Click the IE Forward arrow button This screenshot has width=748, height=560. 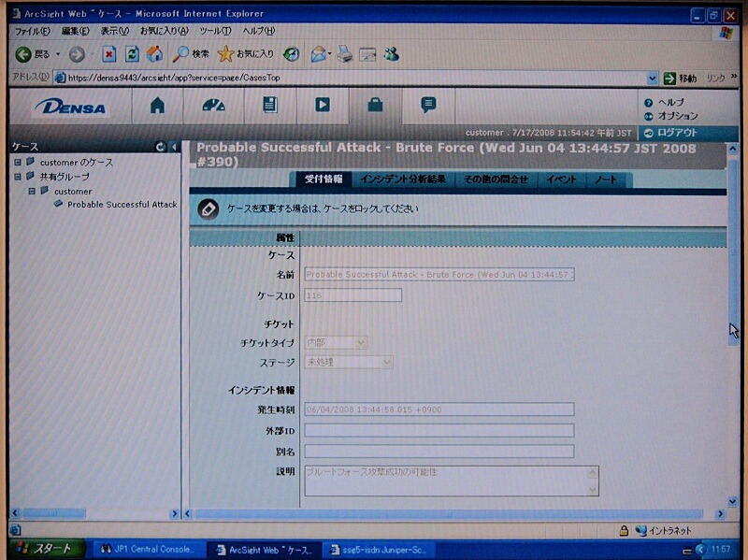click(x=77, y=54)
